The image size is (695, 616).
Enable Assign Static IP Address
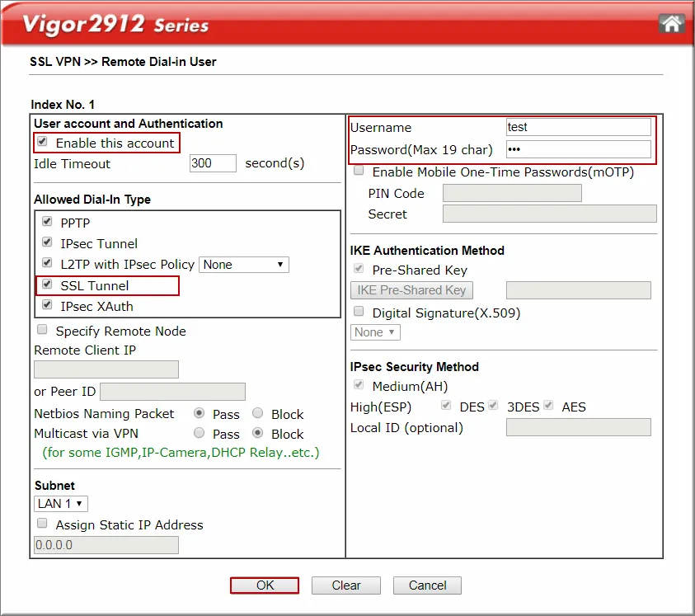[x=41, y=522]
